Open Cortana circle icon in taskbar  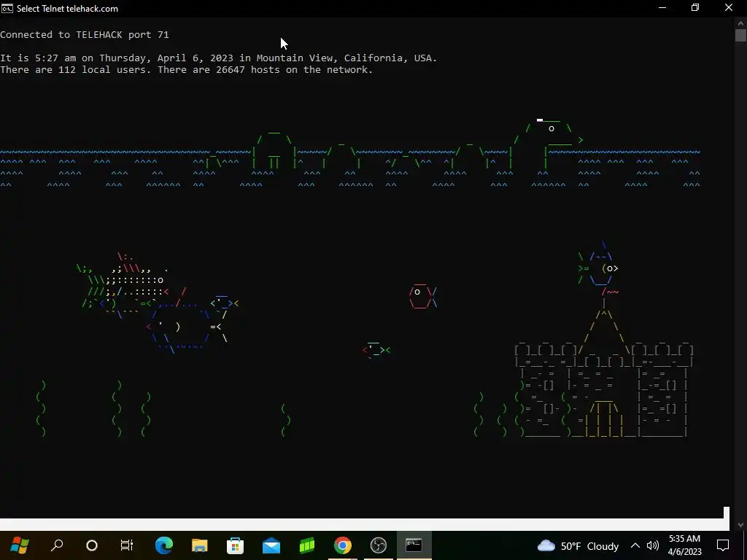pos(91,545)
